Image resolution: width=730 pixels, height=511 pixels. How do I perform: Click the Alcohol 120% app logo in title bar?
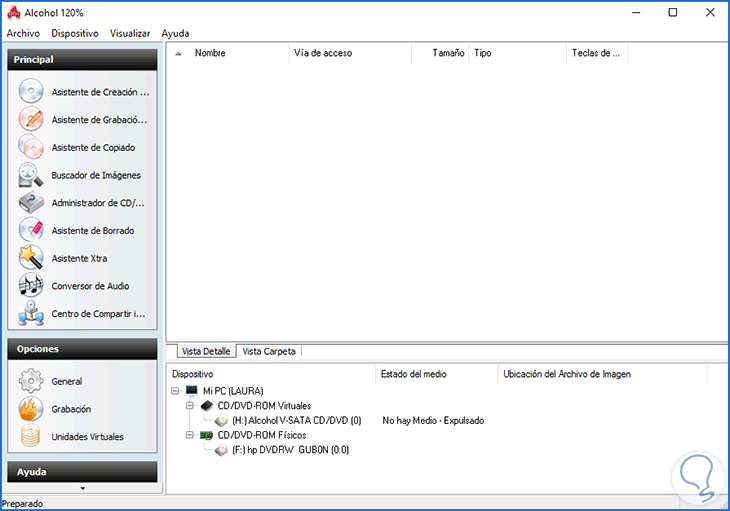14,13
